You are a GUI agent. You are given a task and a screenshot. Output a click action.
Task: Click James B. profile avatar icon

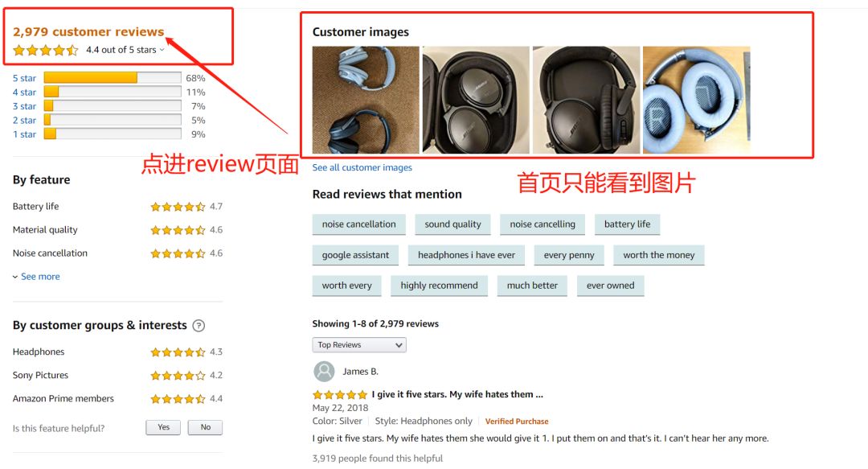324,372
